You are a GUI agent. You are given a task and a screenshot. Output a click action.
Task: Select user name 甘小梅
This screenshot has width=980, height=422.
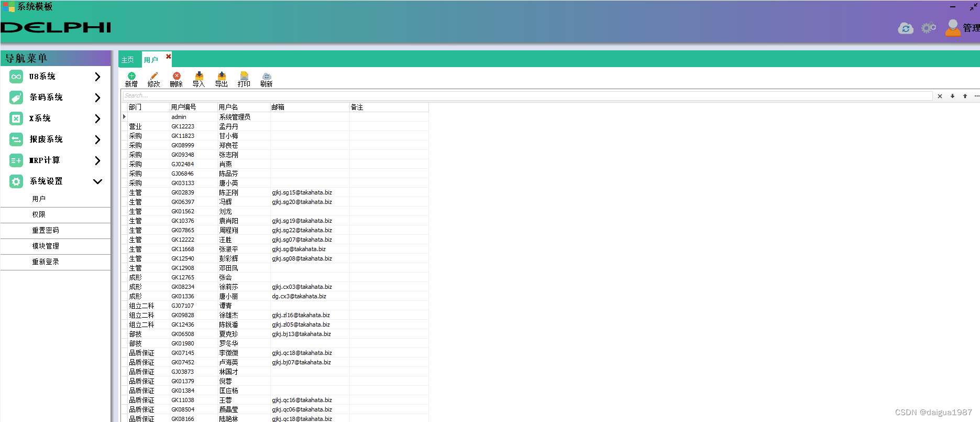[x=244, y=136]
